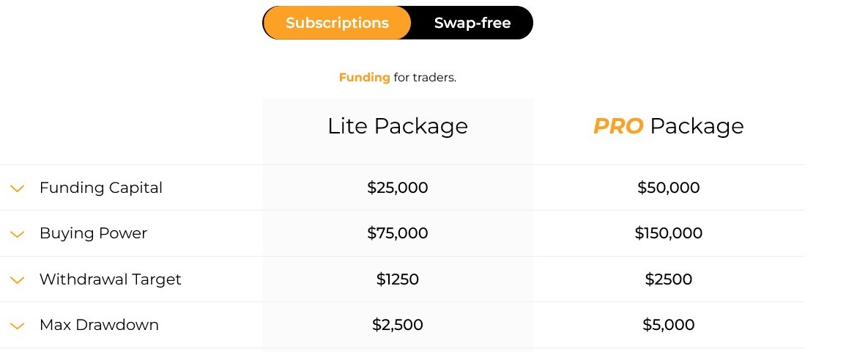Click the Buying Power row label

click(93, 232)
